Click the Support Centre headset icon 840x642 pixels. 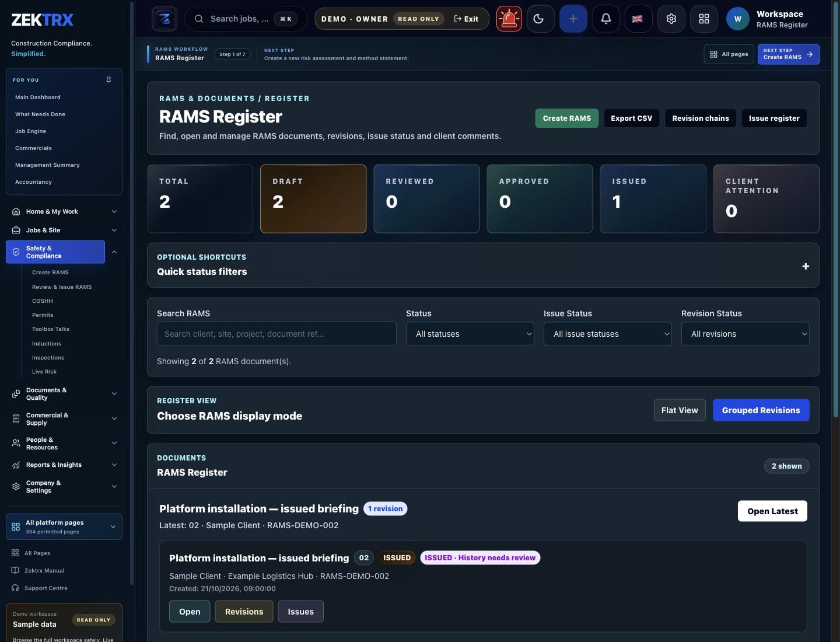[x=15, y=588]
